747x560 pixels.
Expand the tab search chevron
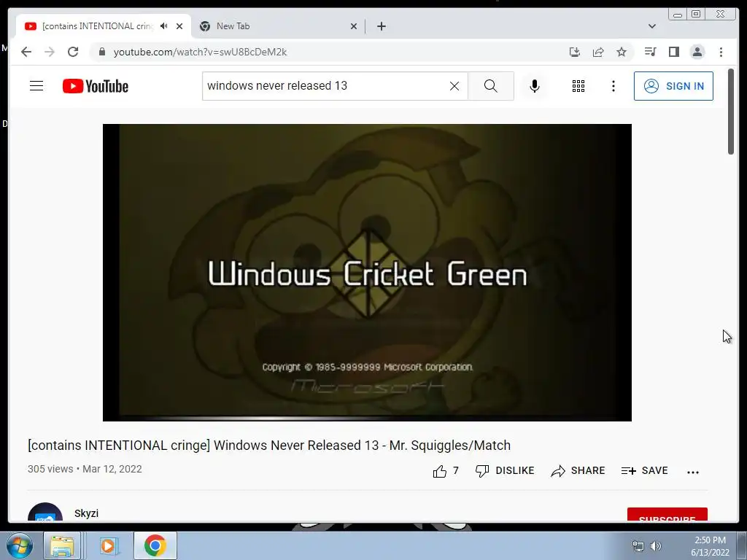(x=652, y=26)
